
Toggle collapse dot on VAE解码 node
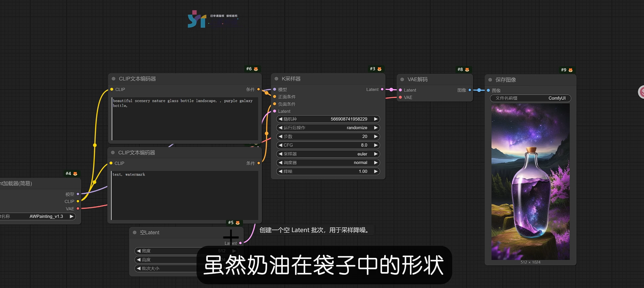402,79
